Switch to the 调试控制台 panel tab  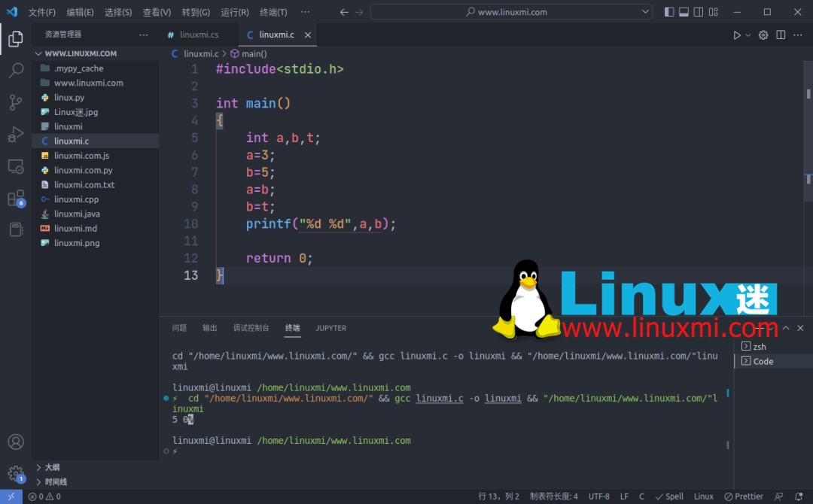[251, 328]
